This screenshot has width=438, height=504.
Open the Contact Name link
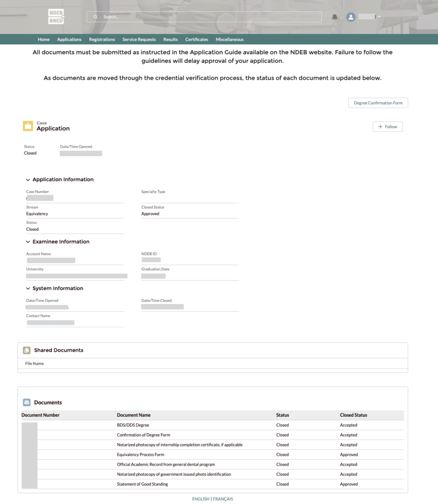[51, 323]
